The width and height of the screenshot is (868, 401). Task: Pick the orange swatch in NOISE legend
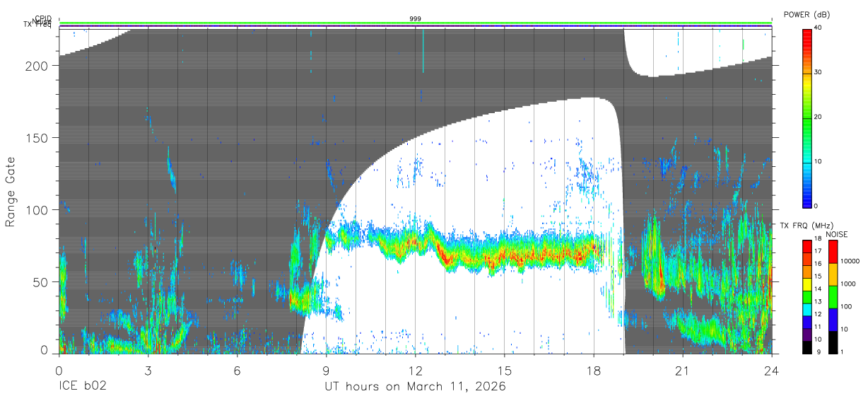point(833,274)
